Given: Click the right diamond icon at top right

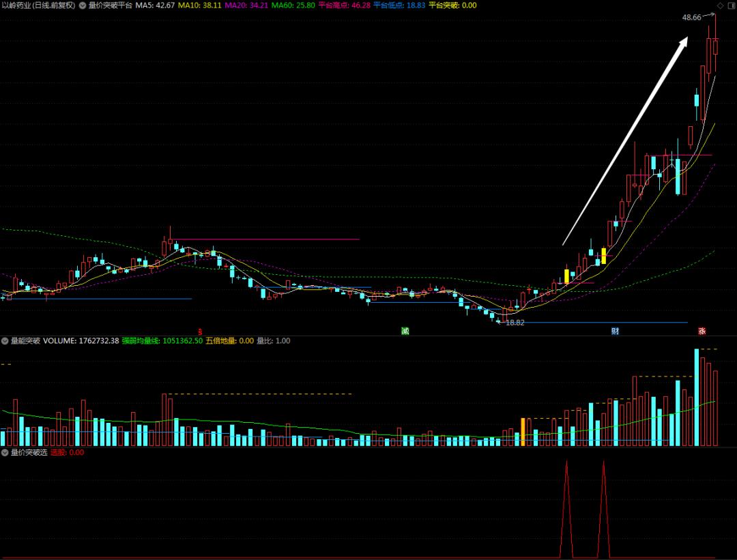Looking at the screenshot, I should click(x=730, y=5).
